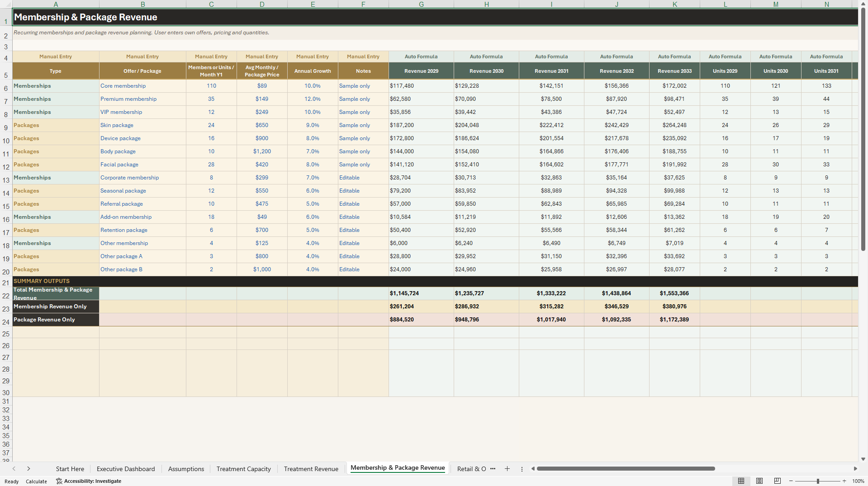Select Body package price $1,200
Viewport: 868px width, 486px height.
point(262,151)
